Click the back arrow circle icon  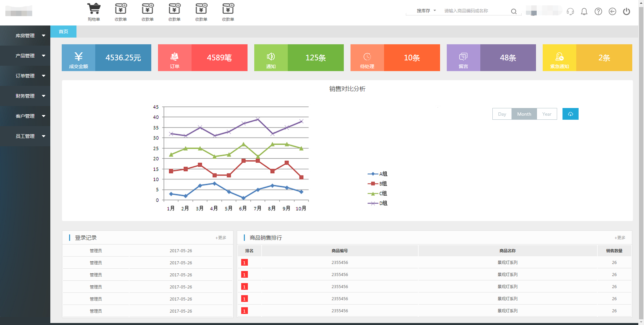[612, 12]
